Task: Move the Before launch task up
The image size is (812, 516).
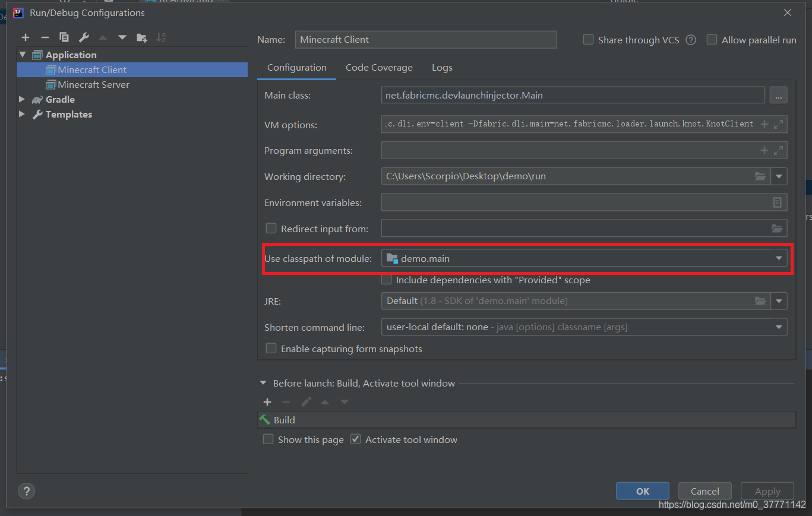Action: [x=325, y=402]
